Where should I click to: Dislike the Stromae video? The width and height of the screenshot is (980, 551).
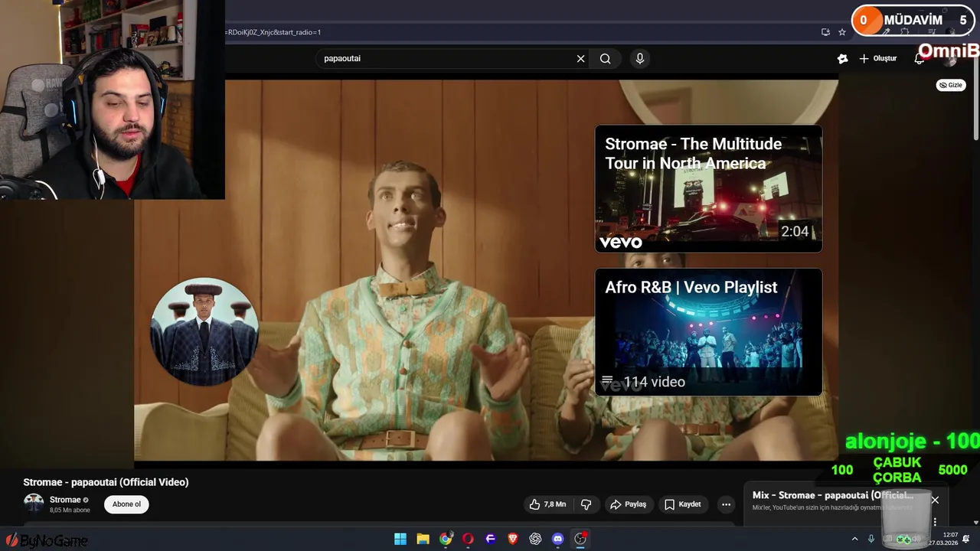pos(586,504)
